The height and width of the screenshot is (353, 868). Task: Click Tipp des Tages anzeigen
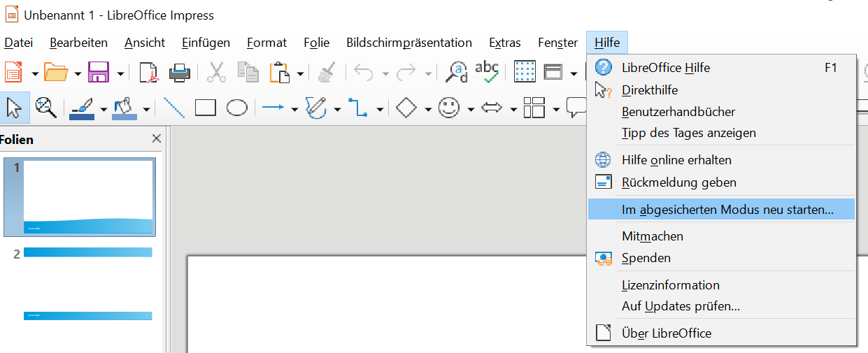click(721, 133)
